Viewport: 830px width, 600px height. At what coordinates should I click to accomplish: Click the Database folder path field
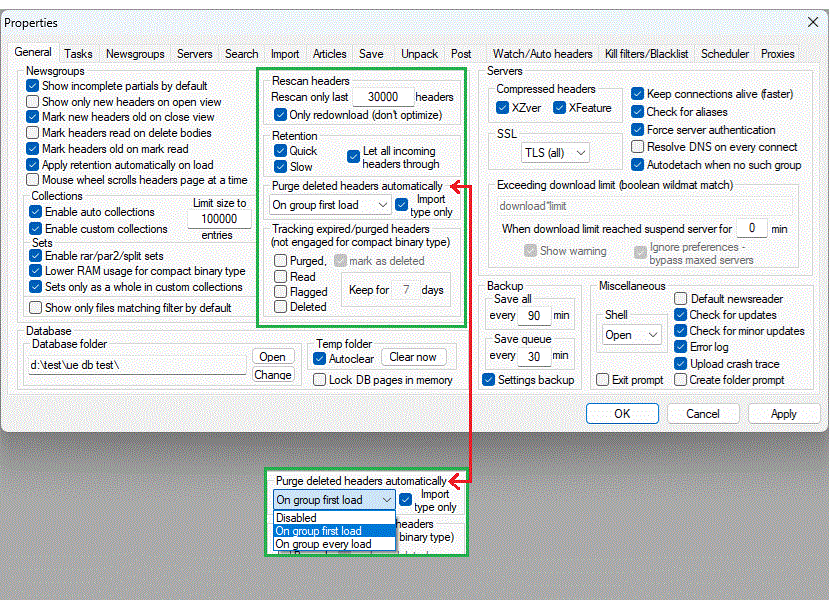[137, 364]
